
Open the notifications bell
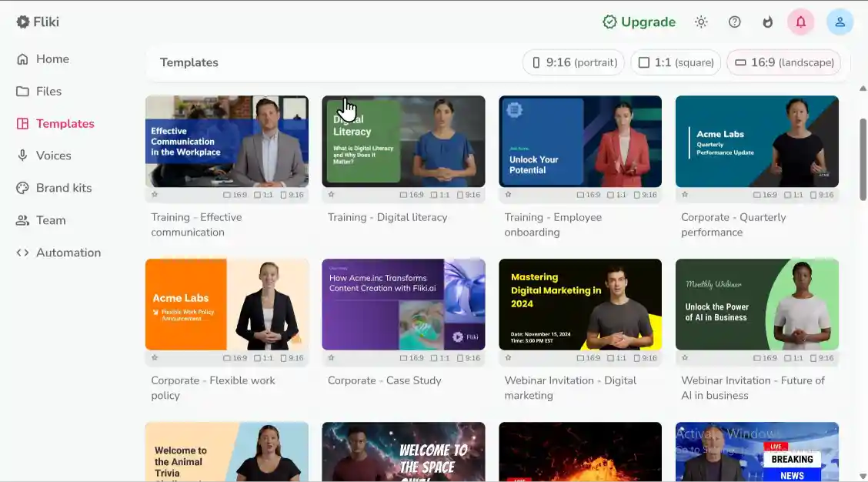point(800,22)
